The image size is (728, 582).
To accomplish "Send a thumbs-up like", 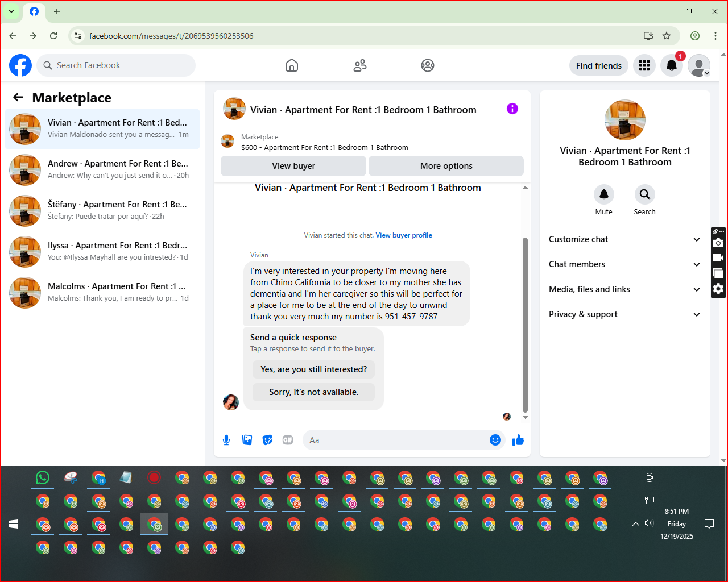I will pos(518,440).
